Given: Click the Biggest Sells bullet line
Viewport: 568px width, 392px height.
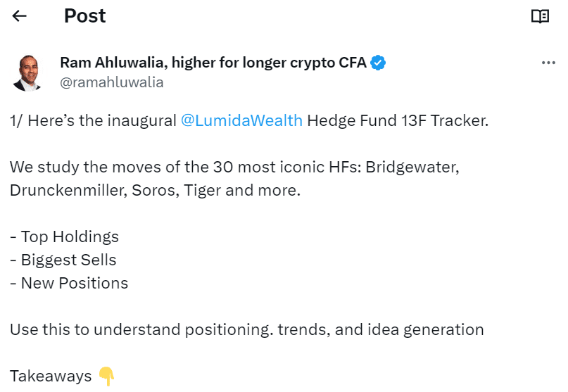Looking at the screenshot, I should click(63, 260).
